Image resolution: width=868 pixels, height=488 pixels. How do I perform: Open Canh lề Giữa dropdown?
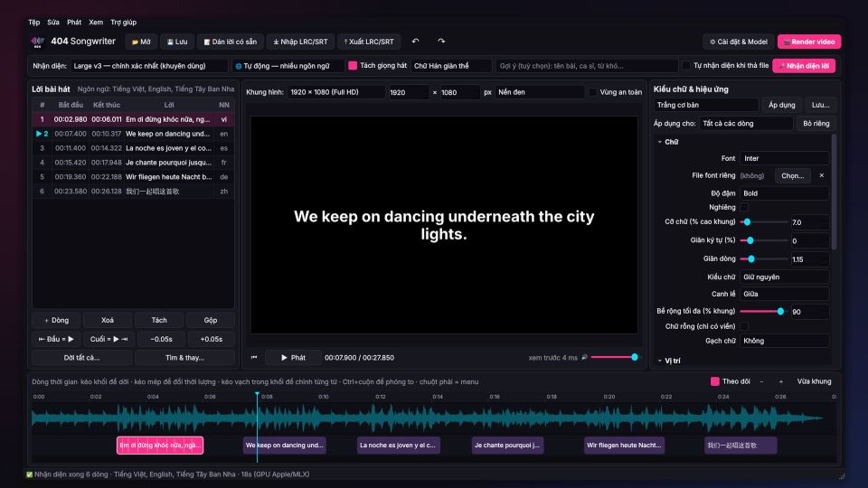tap(785, 294)
